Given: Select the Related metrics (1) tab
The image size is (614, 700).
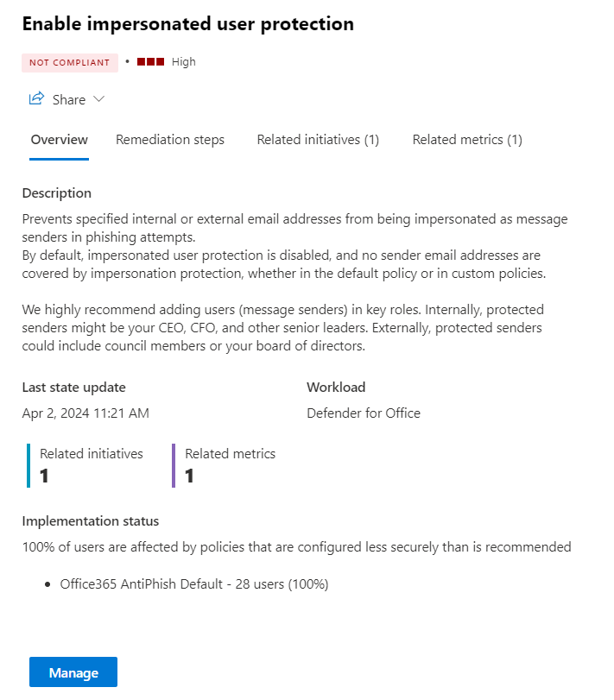Looking at the screenshot, I should (467, 140).
